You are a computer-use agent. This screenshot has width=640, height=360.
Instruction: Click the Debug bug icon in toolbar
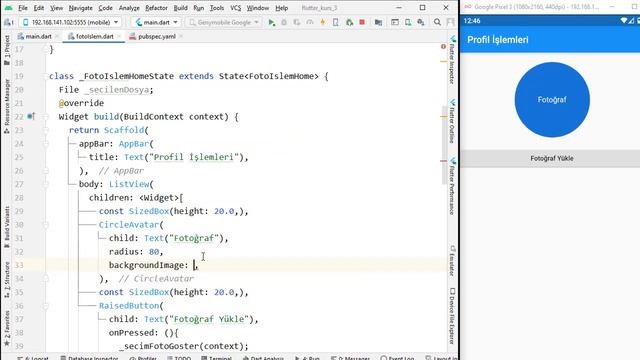click(x=284, y=22)
